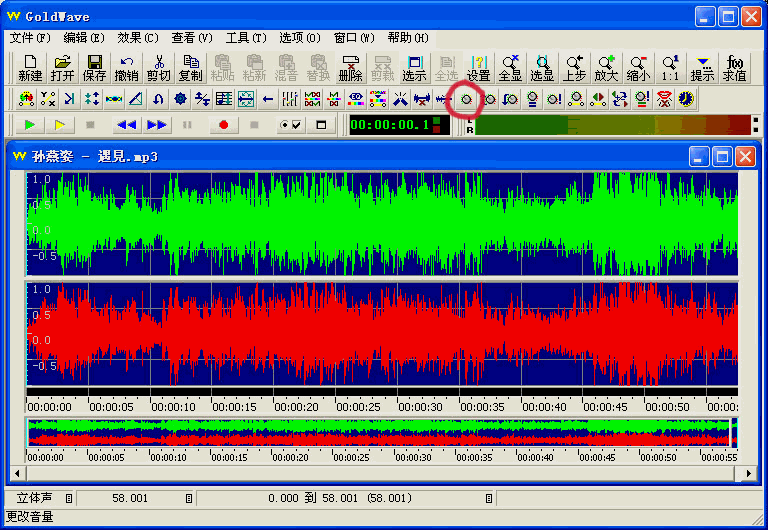The height and width of the screenshot is (530, 768).
Task: Zoom out using the 缩小 magnifier
Action: (638, 68)
